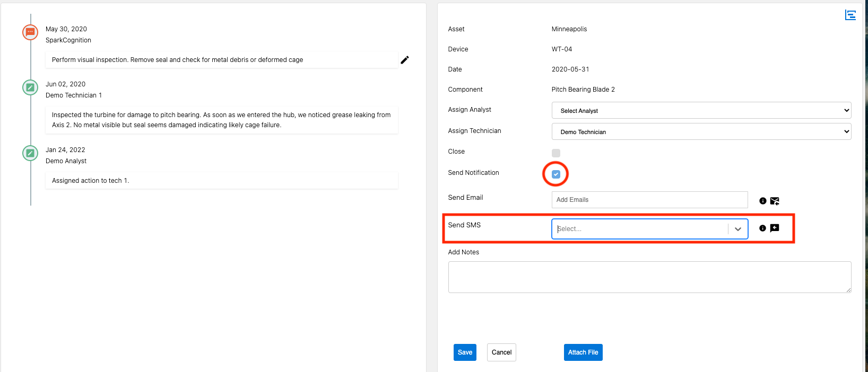The image size is (868, 372).
Task: Select the date text 'May 30, 2020'
Action: (x=66, y=29)
